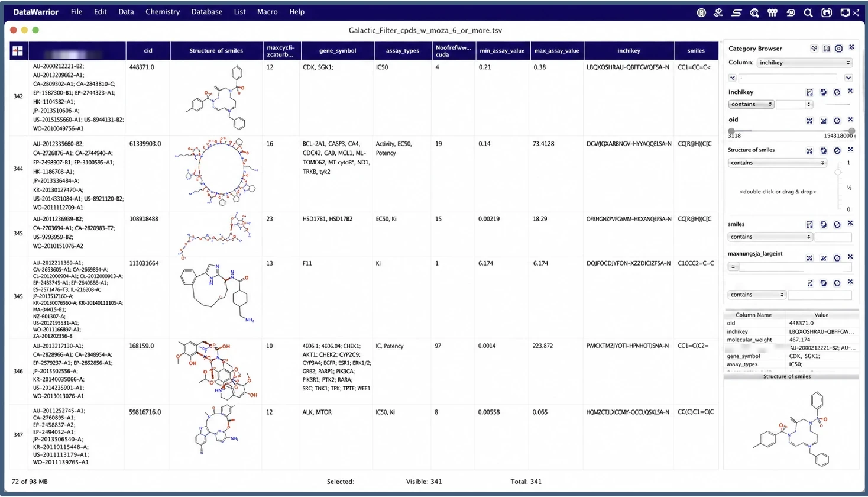The image size is (868, 497).
Task: Click the eye-with-magnifier icon in the menu bar
Action: pyautogui.click(x=754, y=12)
